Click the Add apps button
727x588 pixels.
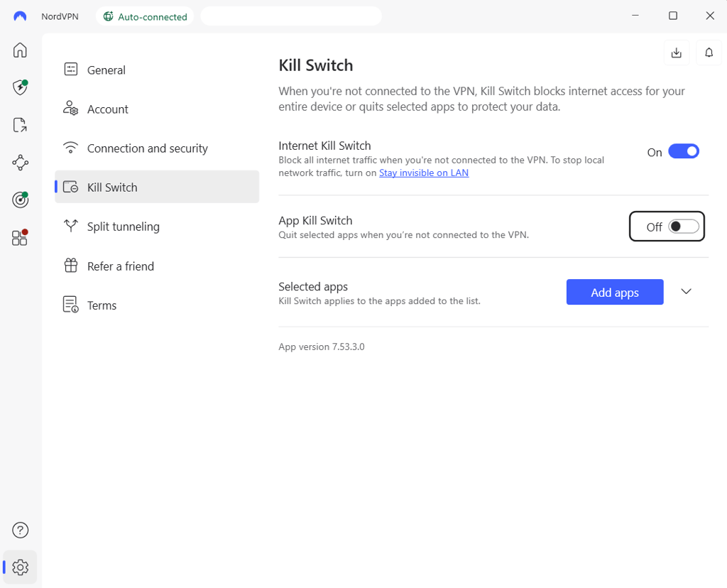click(615, 292)
